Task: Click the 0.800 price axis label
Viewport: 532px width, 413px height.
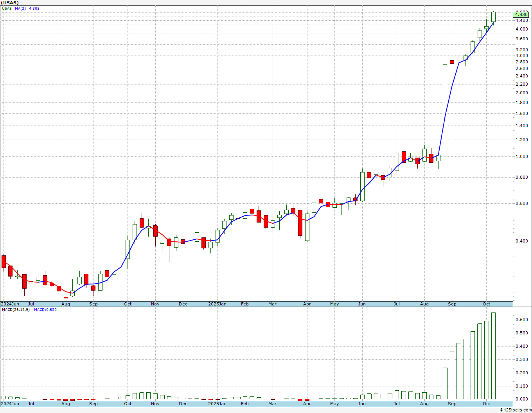Action: (x=522, y=177)
